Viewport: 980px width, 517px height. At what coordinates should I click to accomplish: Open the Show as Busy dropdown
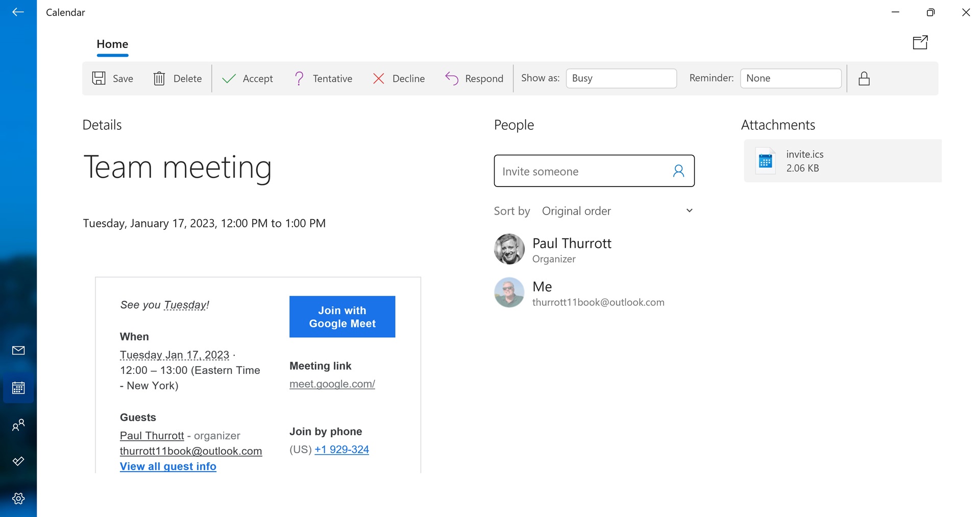coord(621,78)
